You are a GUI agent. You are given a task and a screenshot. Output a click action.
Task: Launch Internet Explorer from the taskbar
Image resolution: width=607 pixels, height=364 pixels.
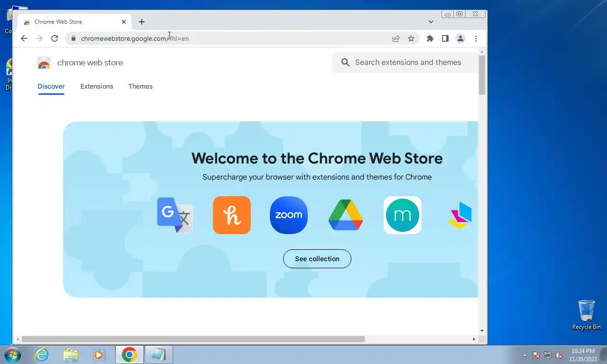coord(42,355)
